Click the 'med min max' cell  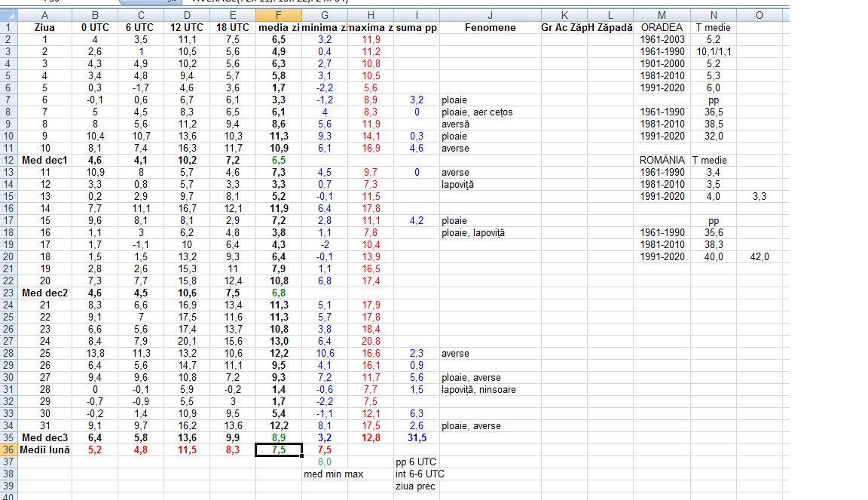pyautogui.click(x=334, y=474)
